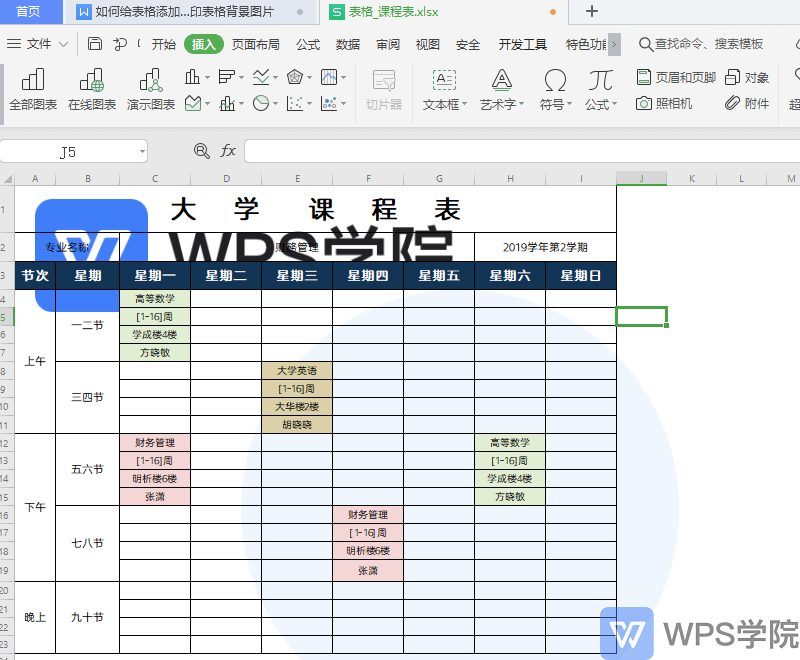Click the Name Box showing J5
Image resolution: width=800 pixels, height=660 pixels.
click(x=68, y=151)
